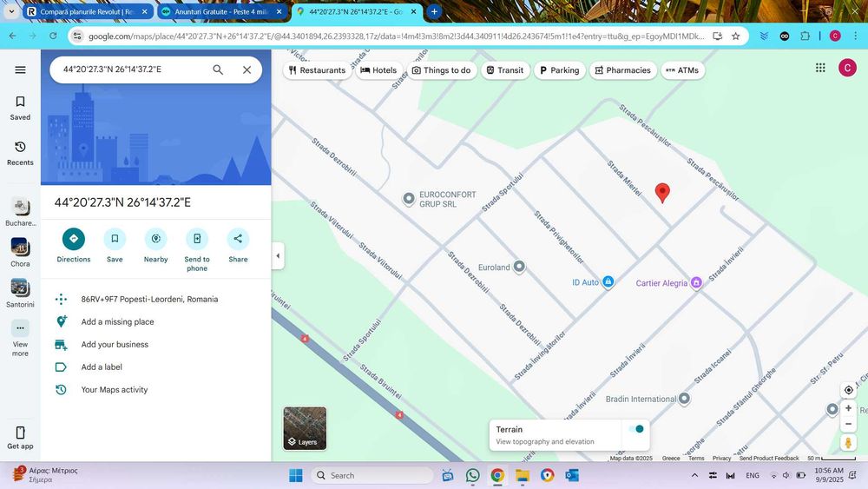Open the tab search dropdown

click(x=11, y=11)
